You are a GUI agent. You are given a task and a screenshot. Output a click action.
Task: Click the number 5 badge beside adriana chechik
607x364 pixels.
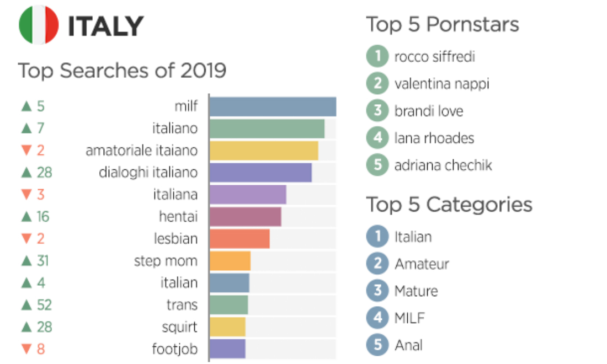pos(377,165)
